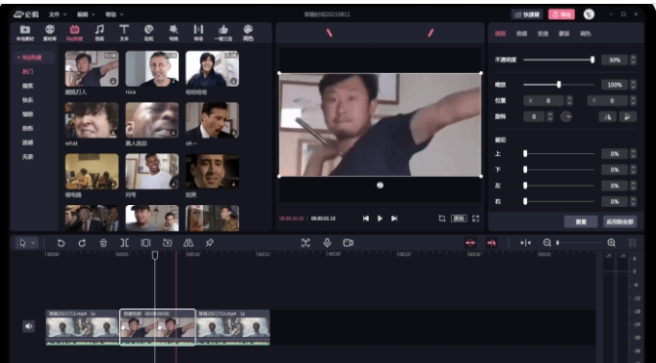
Task: Open the audio music-note icon tab
Action: [x=99, y=30]
